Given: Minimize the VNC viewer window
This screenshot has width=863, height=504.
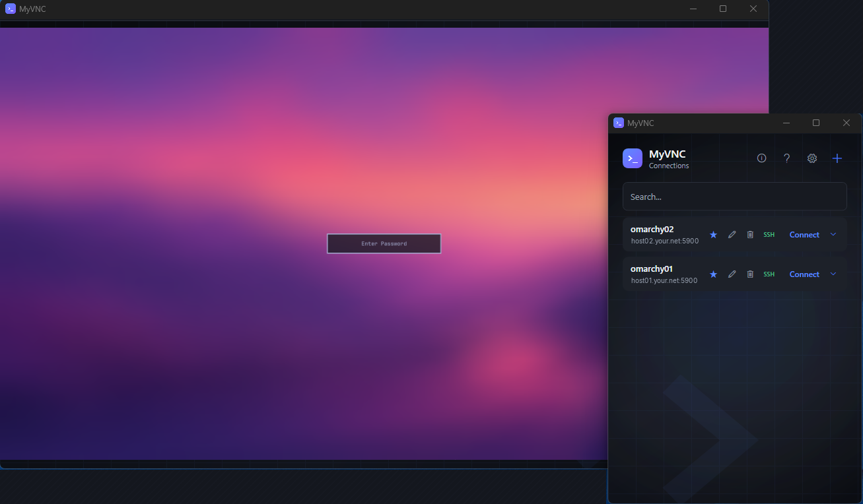Looking at the screenshot, I should point(693,9).
